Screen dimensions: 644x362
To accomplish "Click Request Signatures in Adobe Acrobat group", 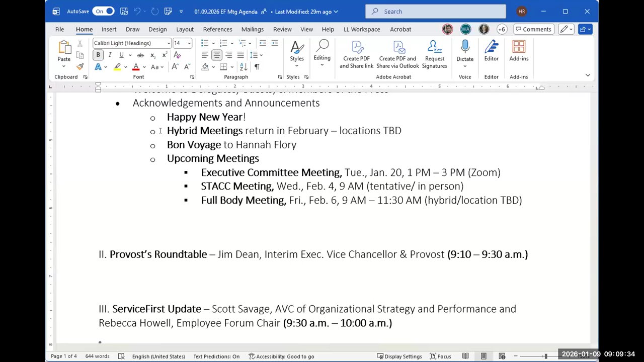I will tap(435, 54).
